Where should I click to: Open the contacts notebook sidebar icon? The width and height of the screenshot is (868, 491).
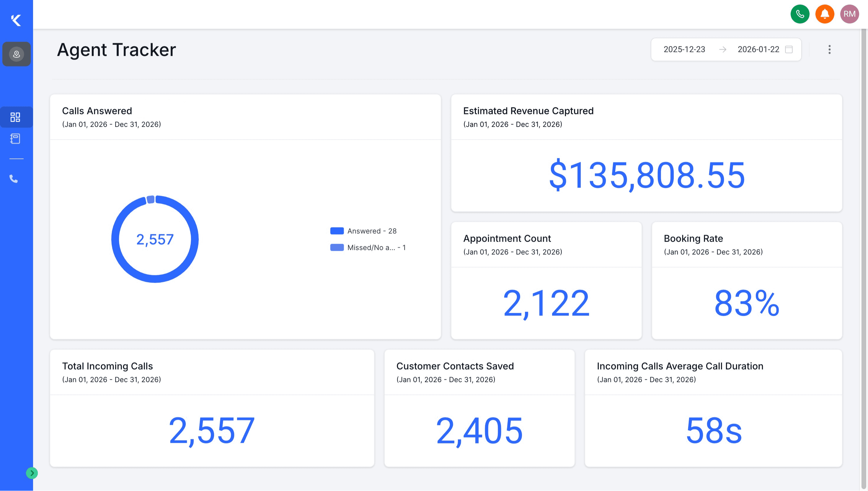pyautogui.click(x=15, y=139)
